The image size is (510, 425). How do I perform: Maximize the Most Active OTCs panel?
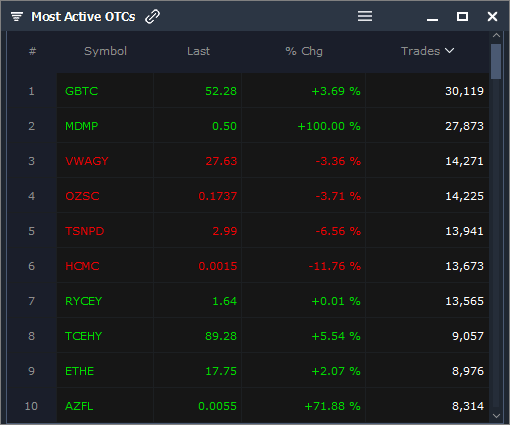pos(462,16)
